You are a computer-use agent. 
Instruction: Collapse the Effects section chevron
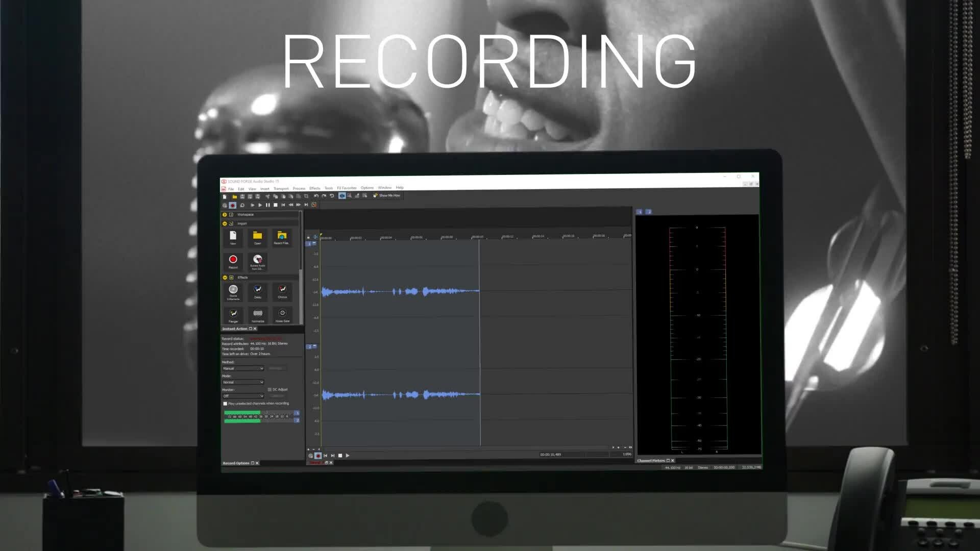pyautogui.click(x=225, y=278)
